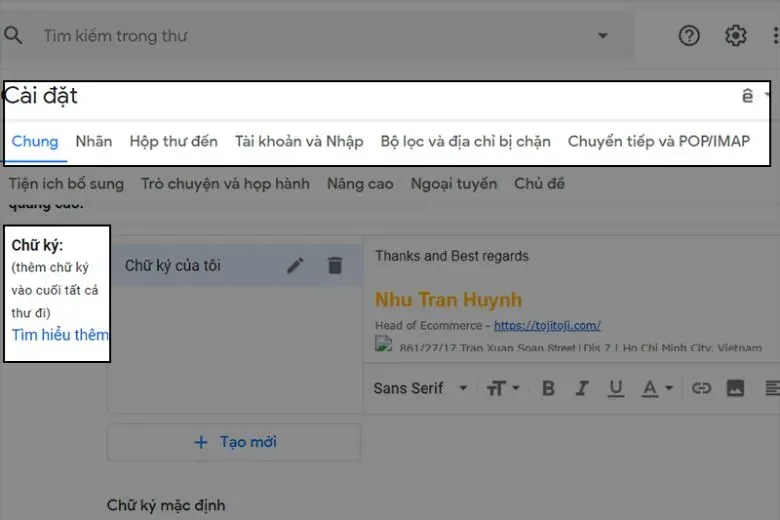Screen dimensions: 780x520
Task: Open the help question mark icon
Action: coord(689,36)
